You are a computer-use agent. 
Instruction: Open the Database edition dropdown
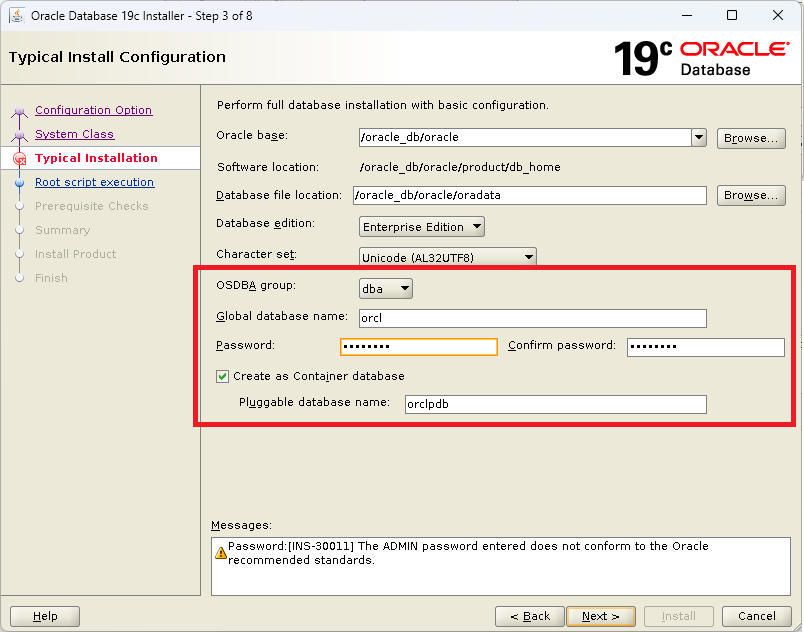[x=421, y=227]
